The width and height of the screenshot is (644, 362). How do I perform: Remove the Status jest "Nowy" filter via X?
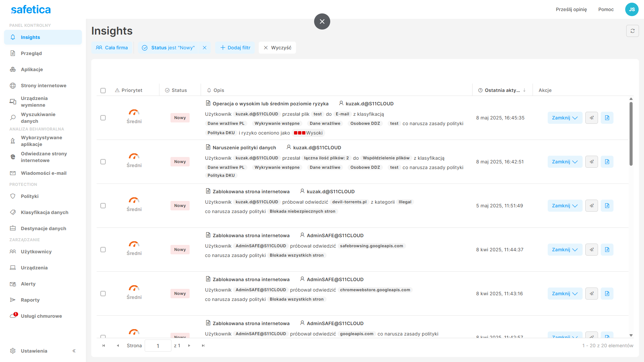pos(204,48)
